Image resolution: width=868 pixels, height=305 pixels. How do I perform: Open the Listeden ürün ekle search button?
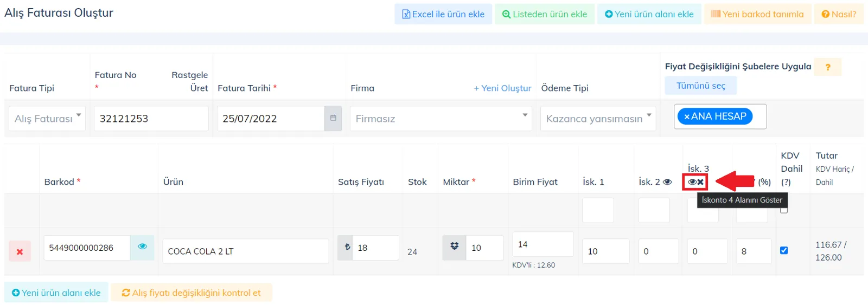[545, 14]
